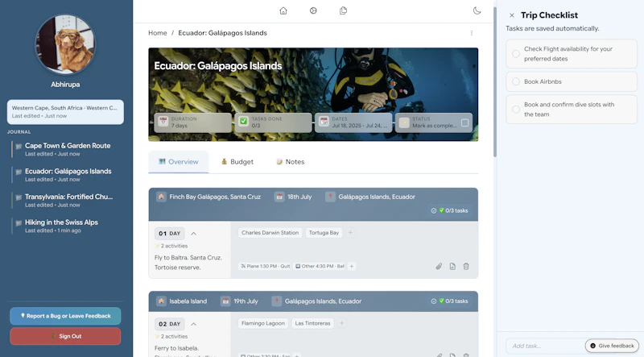Open the attachment paperclip icon for Day 01
Screen dimensions: 644x357
coord(439,266)
